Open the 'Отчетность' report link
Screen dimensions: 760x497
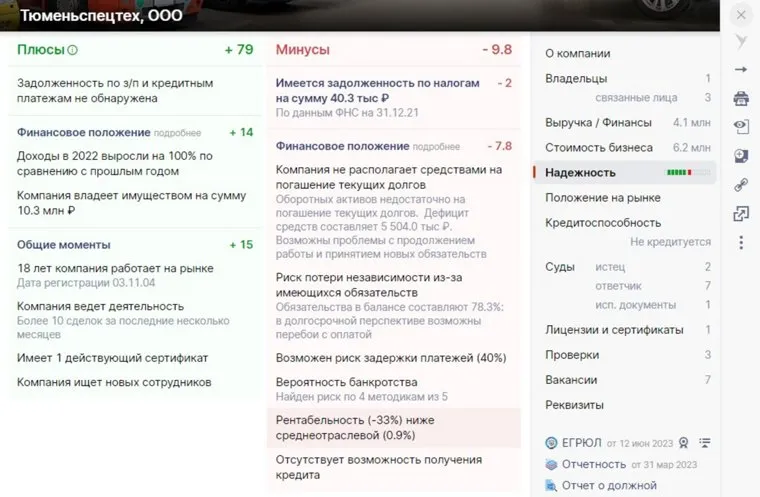pyautogui.click(x=593, y=464)
